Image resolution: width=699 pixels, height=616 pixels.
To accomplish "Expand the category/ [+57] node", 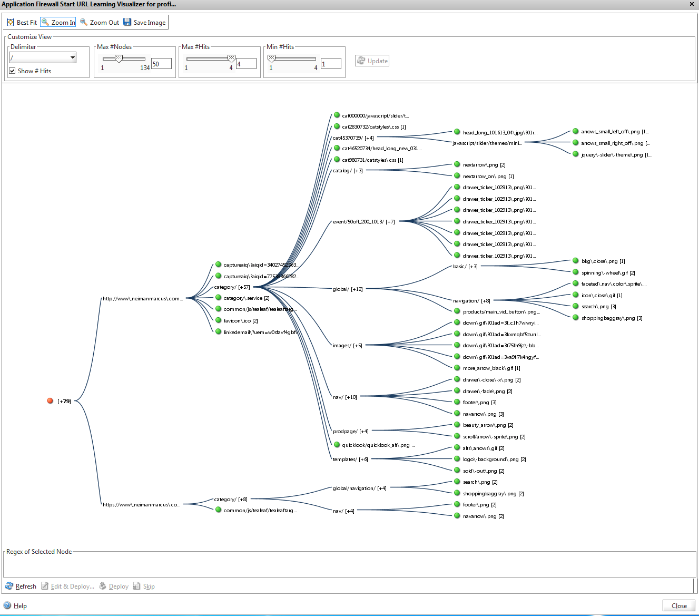I will [x=232, y=287].
